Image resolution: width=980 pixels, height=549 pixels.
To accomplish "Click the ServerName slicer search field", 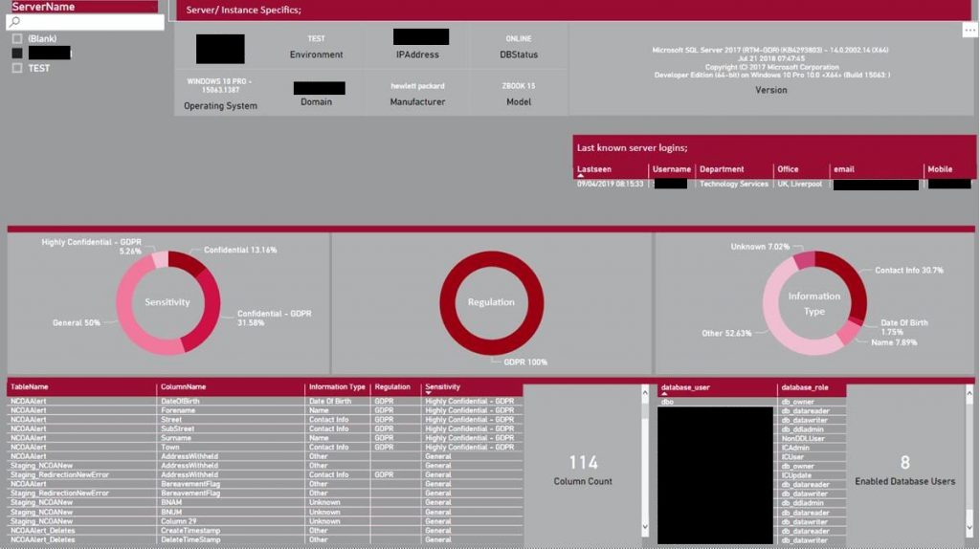I will (x=85, y=22).
